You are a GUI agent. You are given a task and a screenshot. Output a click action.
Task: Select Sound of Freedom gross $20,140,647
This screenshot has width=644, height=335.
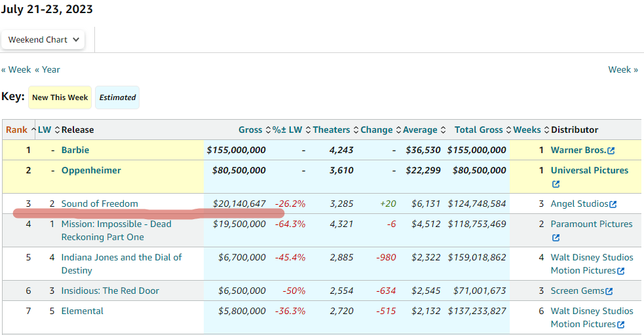point(239,203)
